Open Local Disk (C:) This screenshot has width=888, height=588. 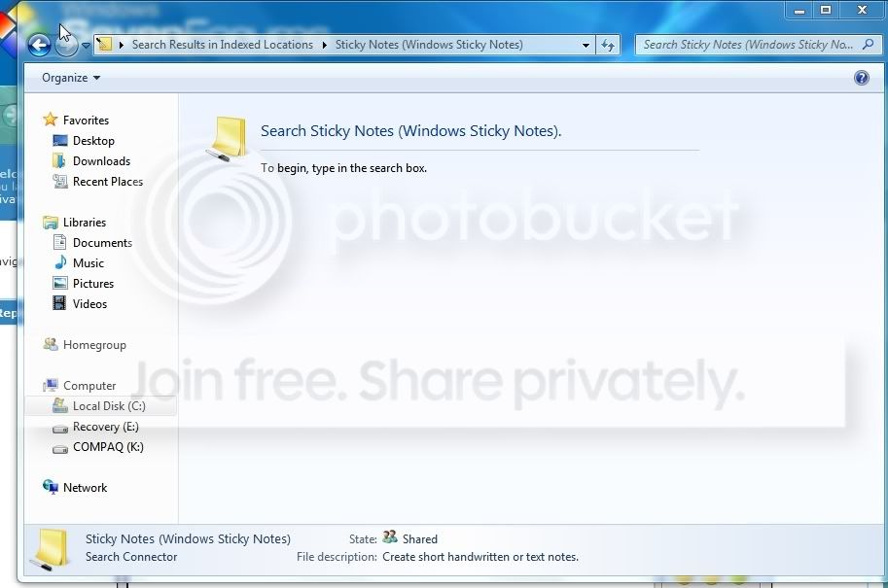(109, 406)
